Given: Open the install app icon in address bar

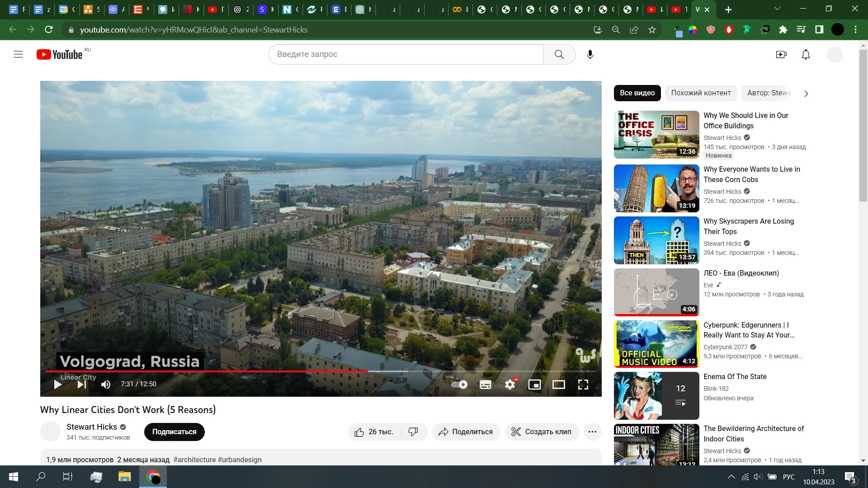Looking at the screenshot, I should tap(598, 30).
